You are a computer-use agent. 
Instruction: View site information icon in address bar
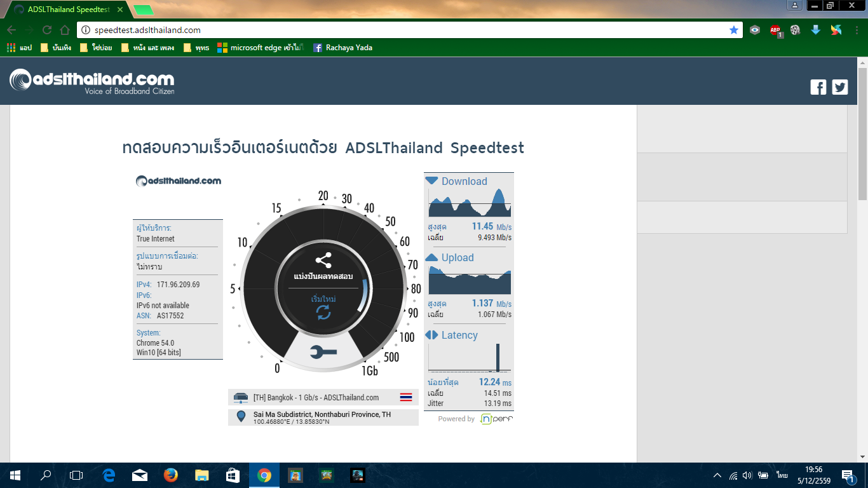click(x=86, y=30)
